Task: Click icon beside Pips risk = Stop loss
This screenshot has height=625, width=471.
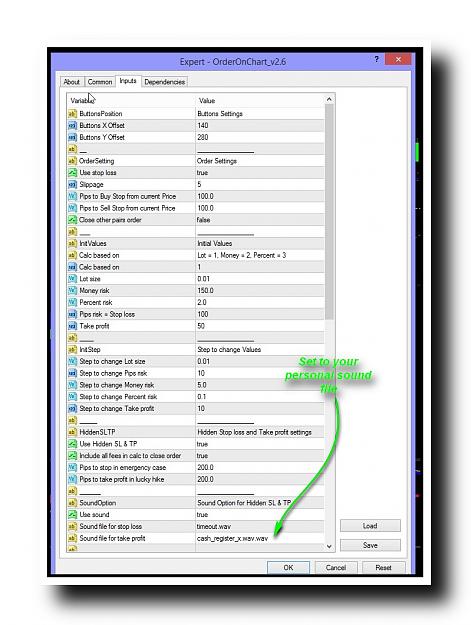Action: click(72, 314)
